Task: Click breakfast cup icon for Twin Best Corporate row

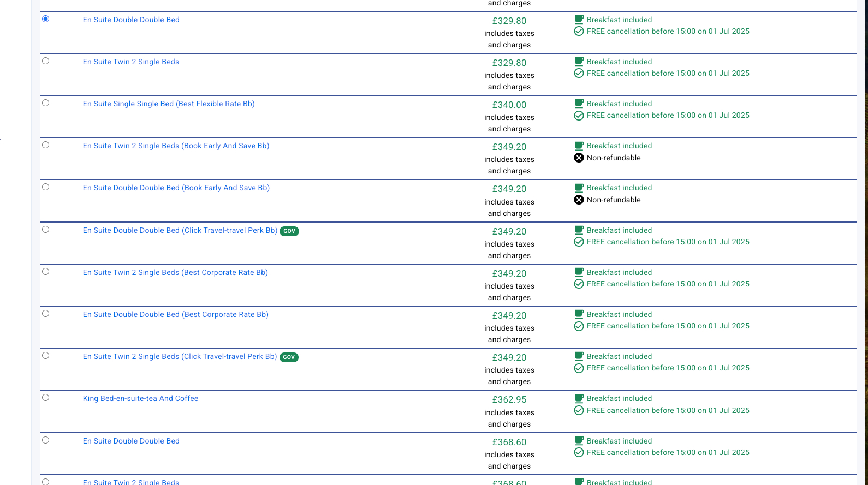Action: (579, 272)
